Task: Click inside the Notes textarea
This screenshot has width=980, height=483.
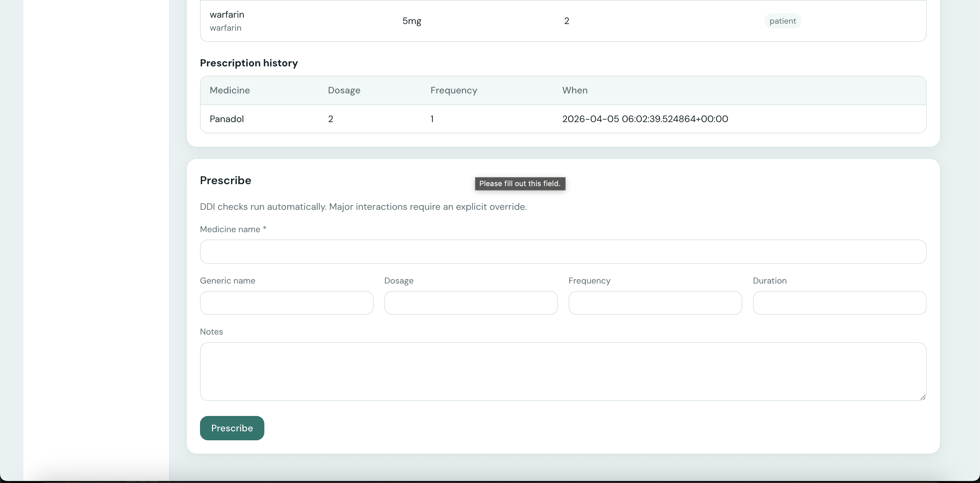Action: [x=563, y=371]
